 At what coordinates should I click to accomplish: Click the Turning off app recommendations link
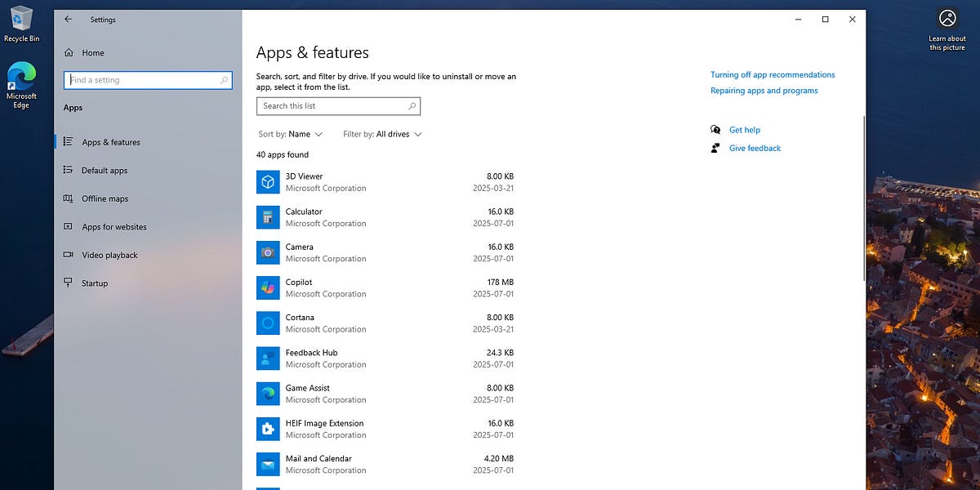pos(773,74)
